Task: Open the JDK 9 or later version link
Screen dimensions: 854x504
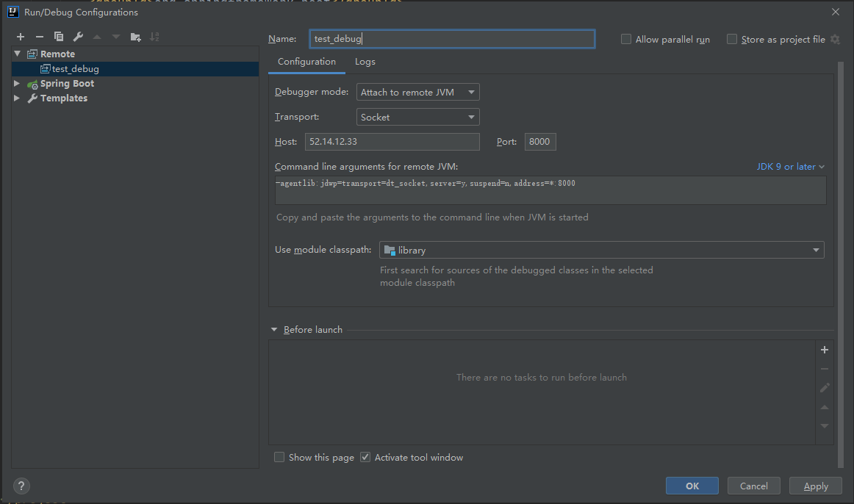Action: 791,167
